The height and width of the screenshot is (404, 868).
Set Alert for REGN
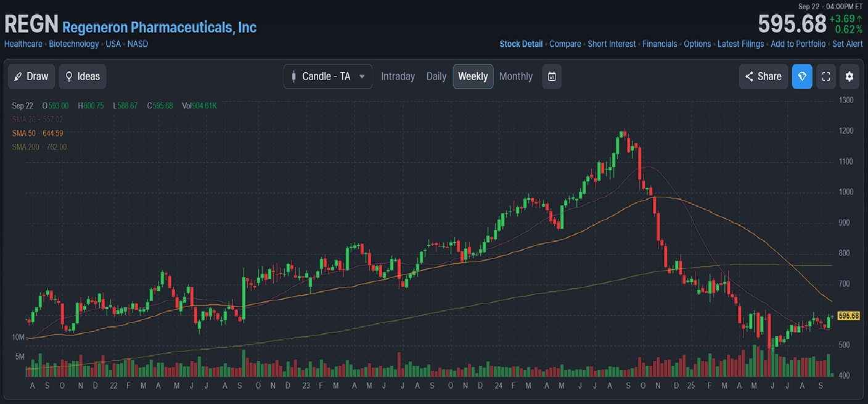(x=848, y=44)
